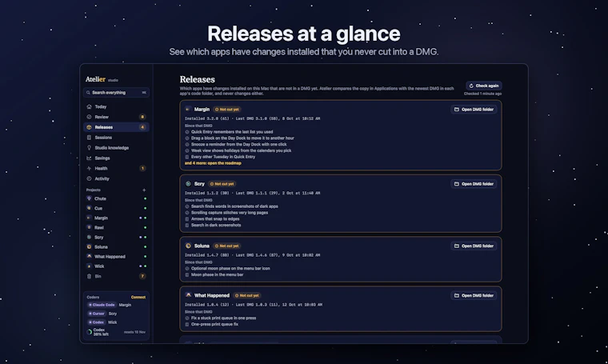This screenshot has height=364, width=608.
Task: Open the roadmap link for 4 more changes
Action: point(213,163)
